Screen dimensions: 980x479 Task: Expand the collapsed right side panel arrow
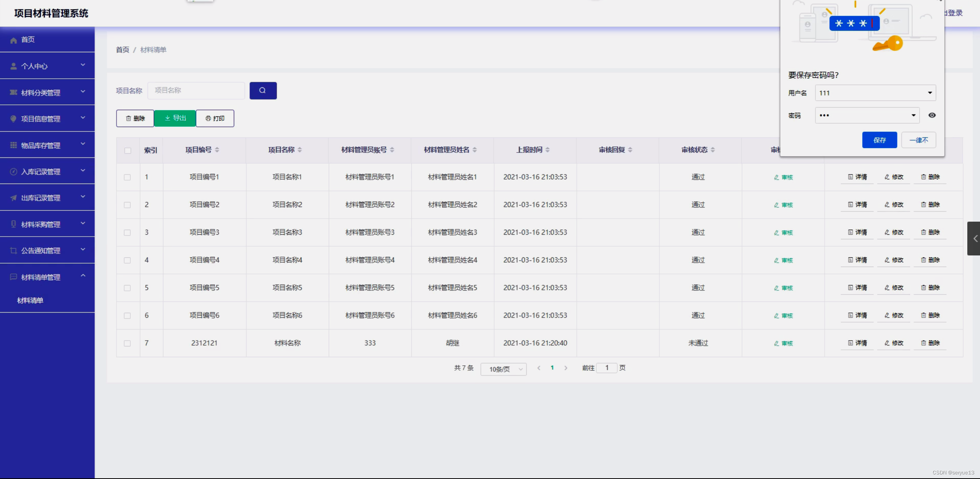coord(974,239)
